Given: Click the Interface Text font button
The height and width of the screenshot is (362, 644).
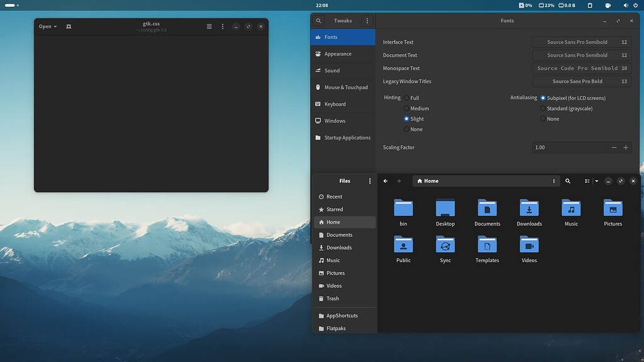Looking at the screenshot, I should [581, 42].
